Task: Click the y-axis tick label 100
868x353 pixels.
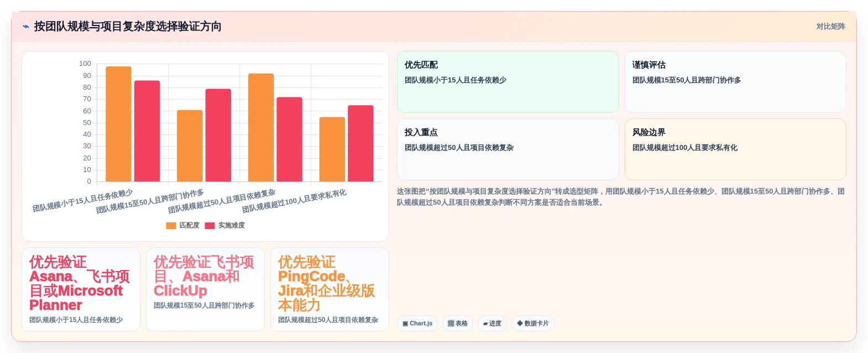Action: 85,64
